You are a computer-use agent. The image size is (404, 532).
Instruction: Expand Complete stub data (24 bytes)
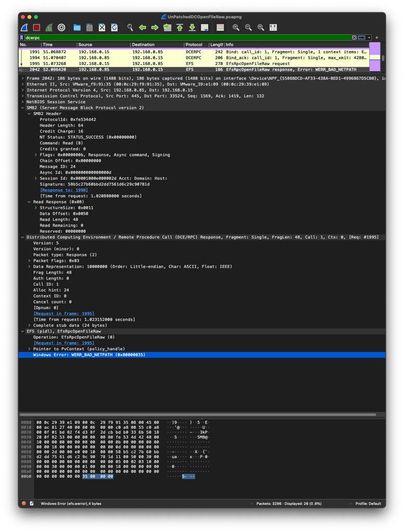29,325
